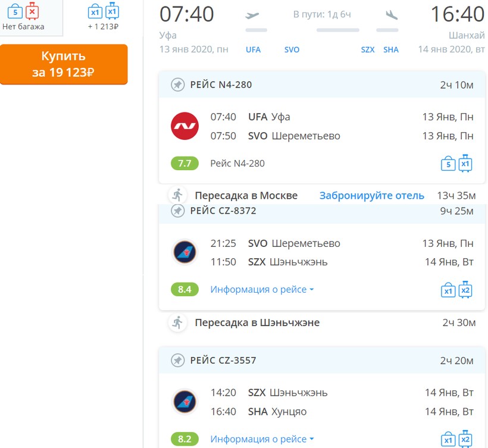The height and width of the screenshot is (448, 488).
Task: Click the Buy for 19 123₽ button
Action: [x=64, y=64]
